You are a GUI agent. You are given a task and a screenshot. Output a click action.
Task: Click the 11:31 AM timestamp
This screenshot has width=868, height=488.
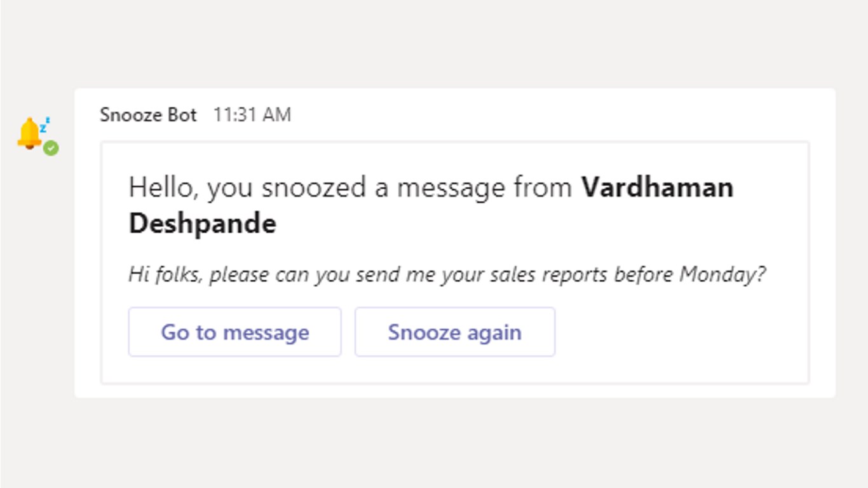pos(252,115)
